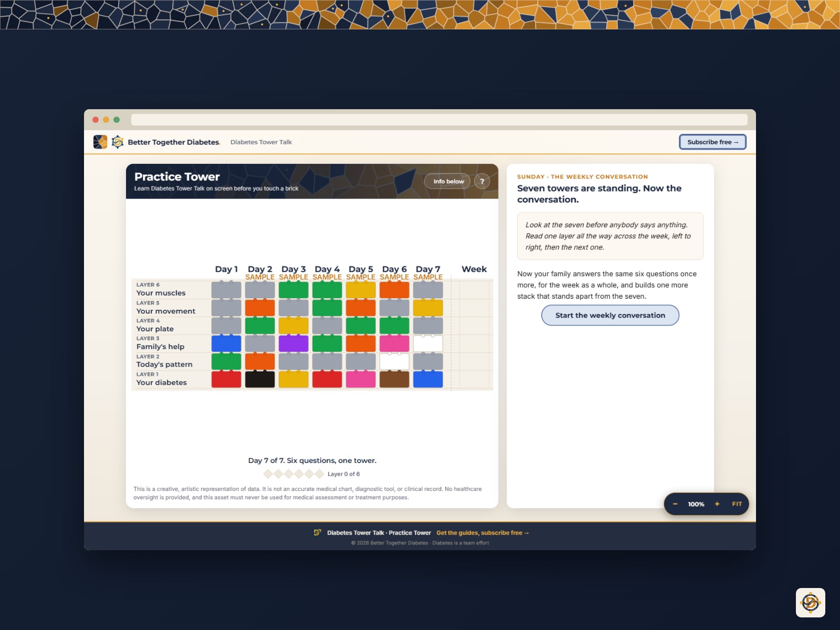This screenshot has width=840, height=630.
Task: Select Day 6 white Today's pattern brick
Action: tap(394, 361)
